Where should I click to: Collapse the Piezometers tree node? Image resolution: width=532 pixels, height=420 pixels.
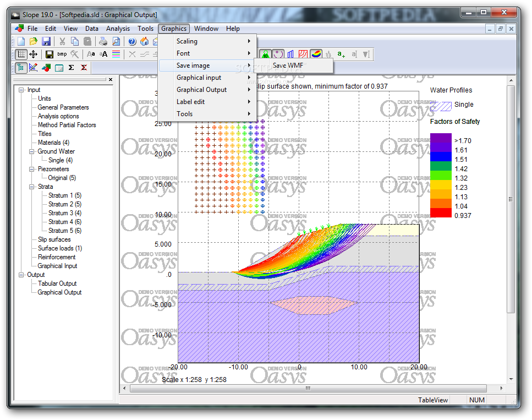coord(31,169)
